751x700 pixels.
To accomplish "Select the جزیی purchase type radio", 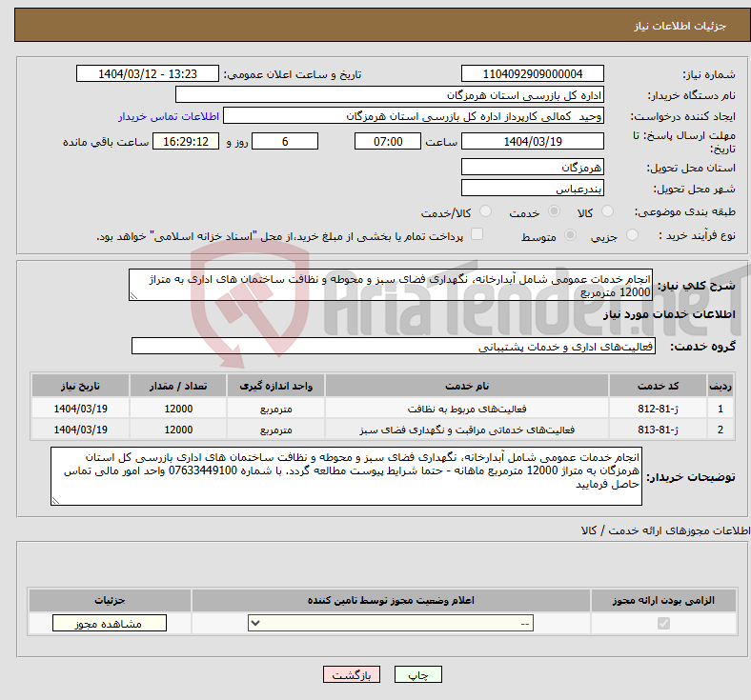I will click(632, 235).
